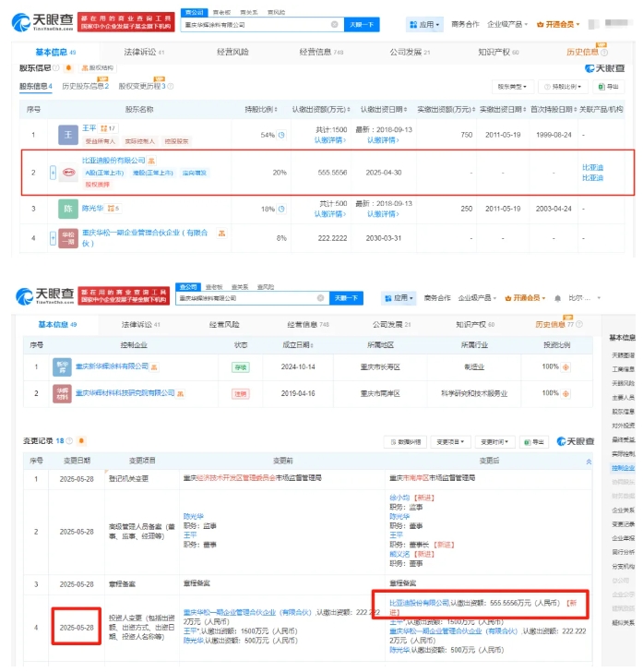Viewport: 643px width, 672px height.
Task: Click the pie chart icon next to 54%
Action: 281,134
